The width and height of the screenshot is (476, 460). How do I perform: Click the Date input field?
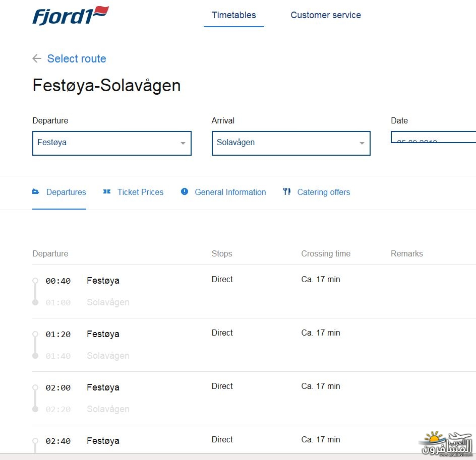pyautogui.click(x=433, y=138)
